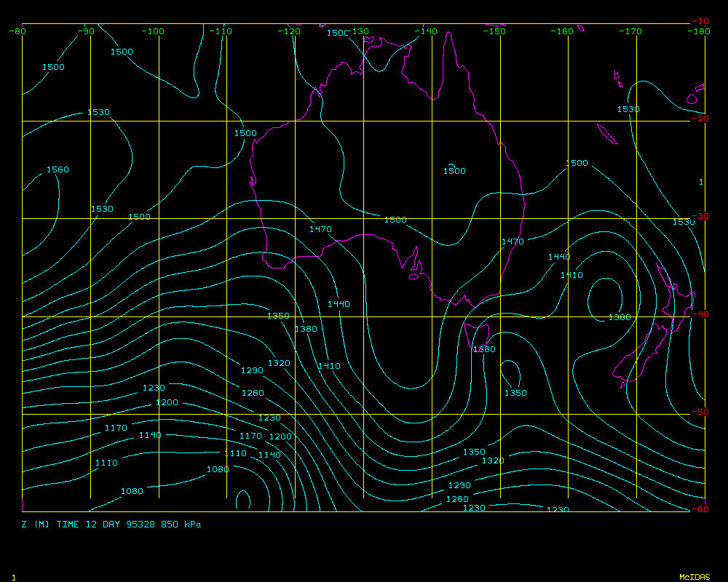728x582 pixels.
Task: Click the 1560 contour label
Action: (58, 170)
